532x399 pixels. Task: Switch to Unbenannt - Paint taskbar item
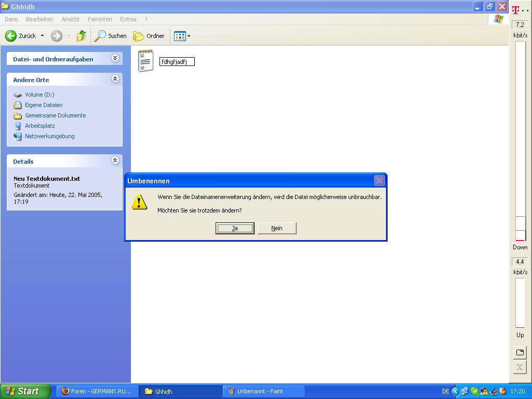coord(264,391)
